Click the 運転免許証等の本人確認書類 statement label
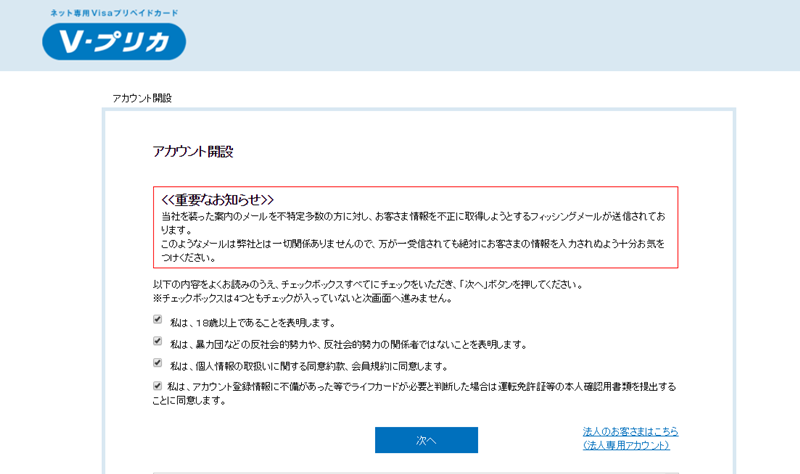This screenshot has height=474, width=800. tap(422, 387)
